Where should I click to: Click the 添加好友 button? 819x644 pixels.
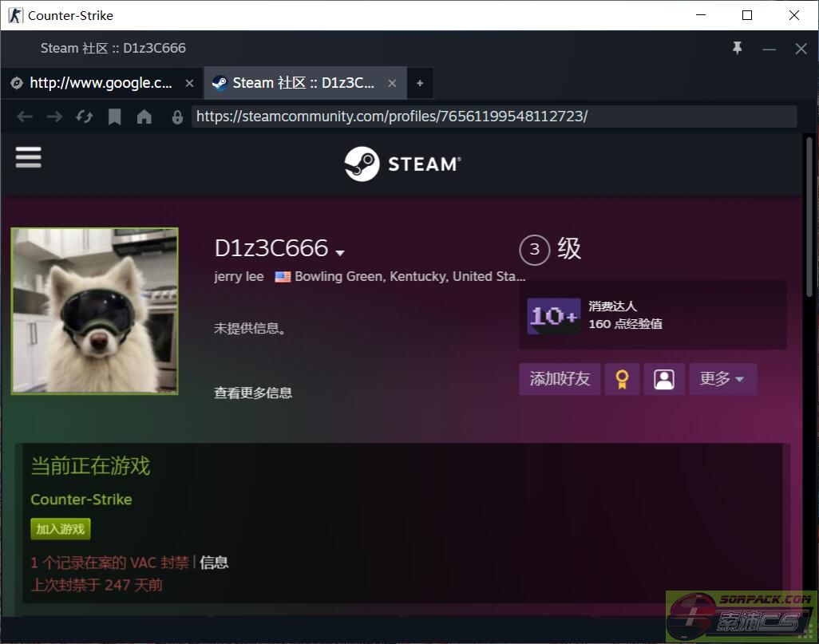560,379
